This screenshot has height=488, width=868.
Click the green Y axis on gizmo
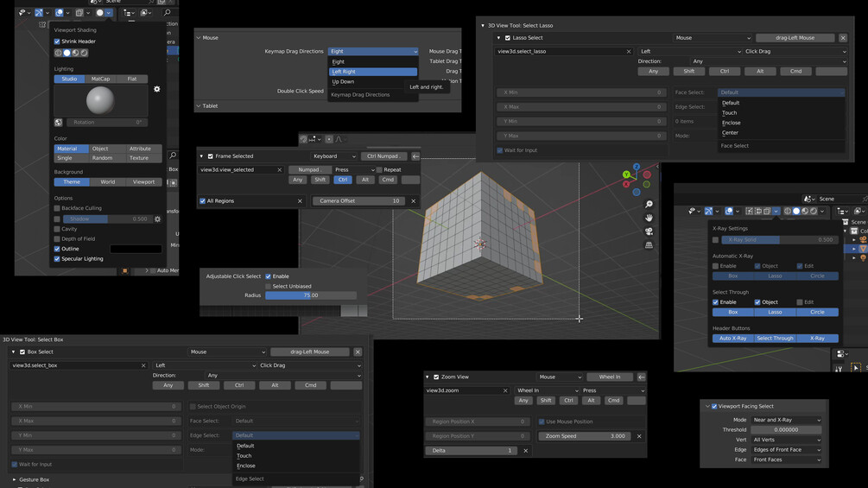(626, 174)
